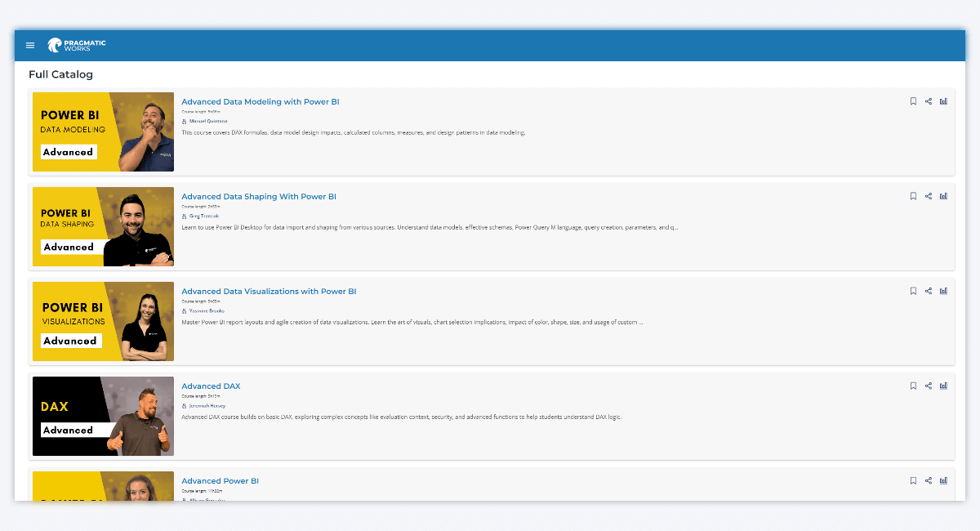Click course length under Advanced Data Modeling

click(x=201, y=111)
